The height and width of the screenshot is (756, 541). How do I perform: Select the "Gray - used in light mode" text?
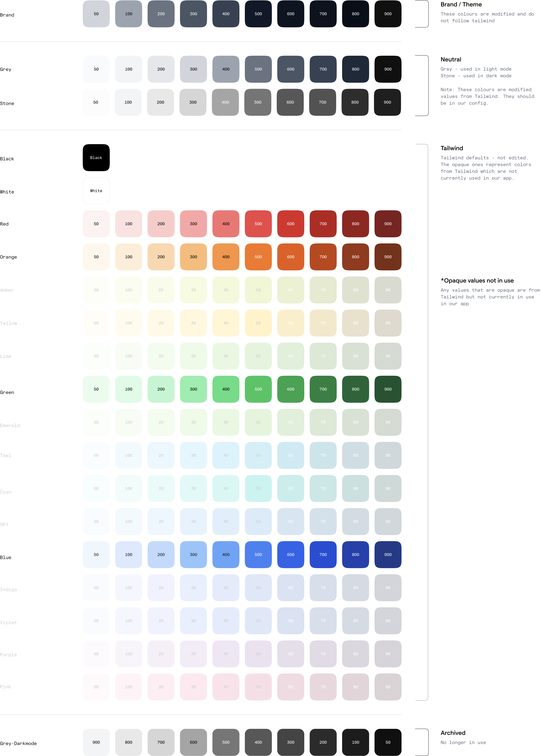(476, 69)
